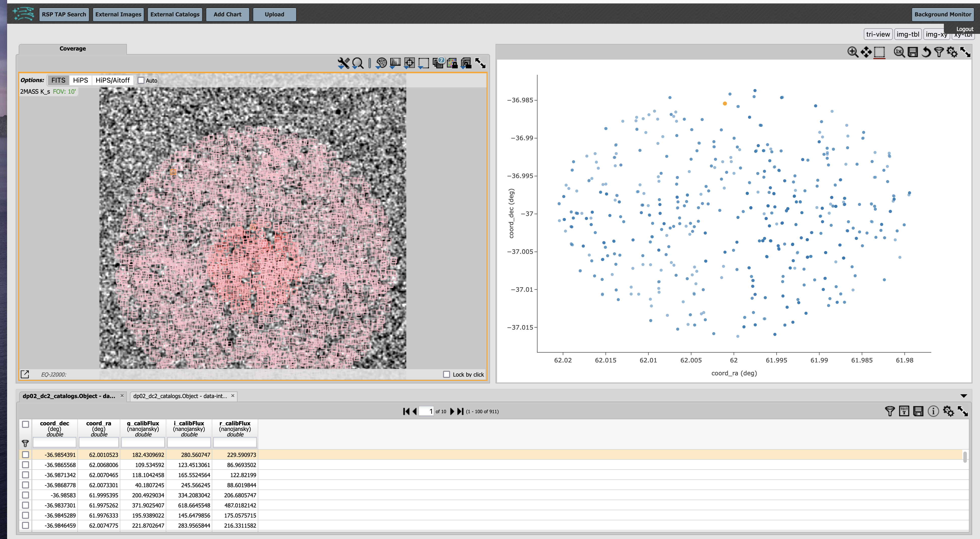Select the FITS option
The image size is (980, 539).
click(x=58, y=80)
